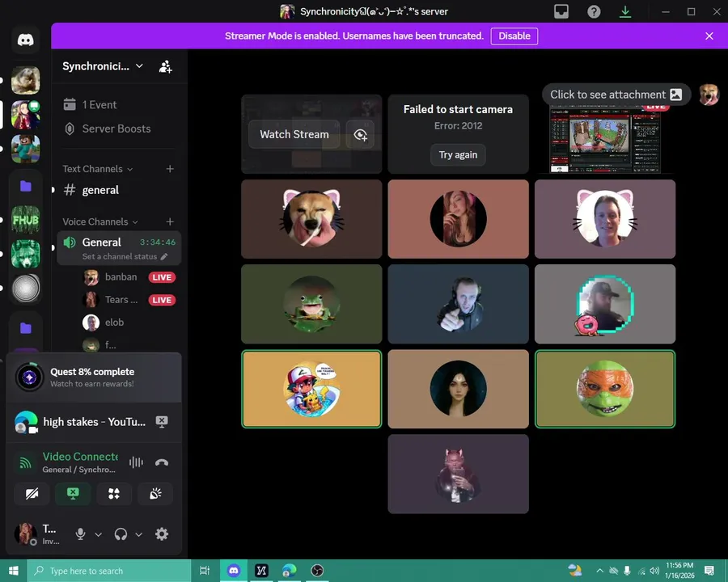The image size is (728, 582).
Task: Open OBS Studio from the taskbar
Action: click(317, 571)
